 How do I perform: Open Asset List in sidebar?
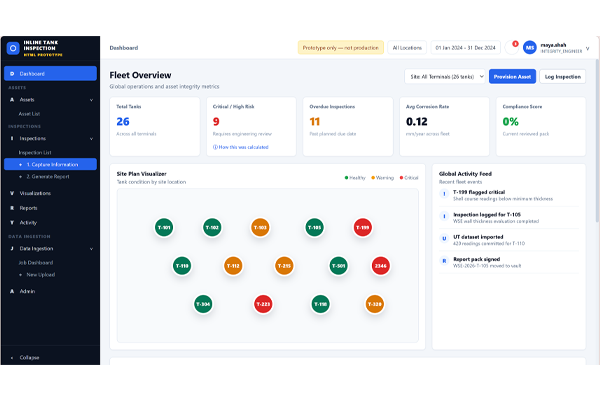pos(29,114)
